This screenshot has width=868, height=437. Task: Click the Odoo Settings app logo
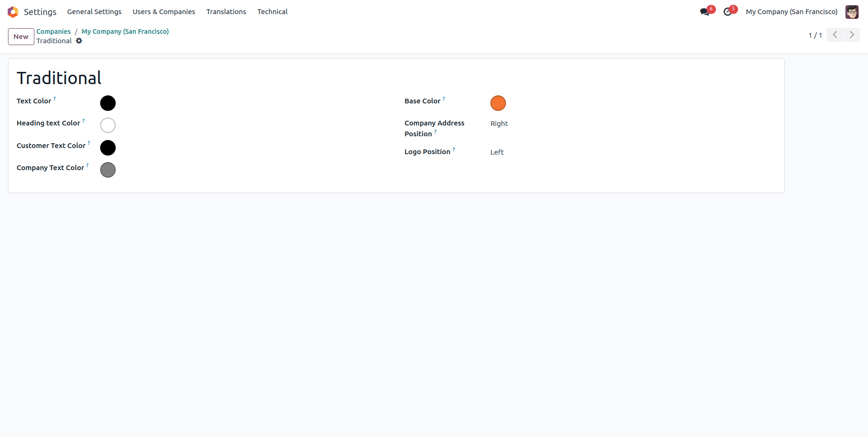pos(13,12)
